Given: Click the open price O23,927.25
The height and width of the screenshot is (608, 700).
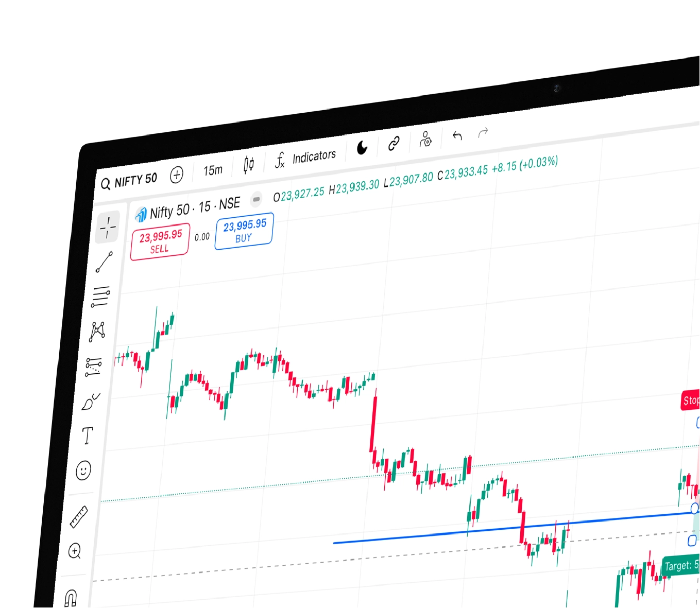Looking at the screenshot, I should tap(299, 195).
